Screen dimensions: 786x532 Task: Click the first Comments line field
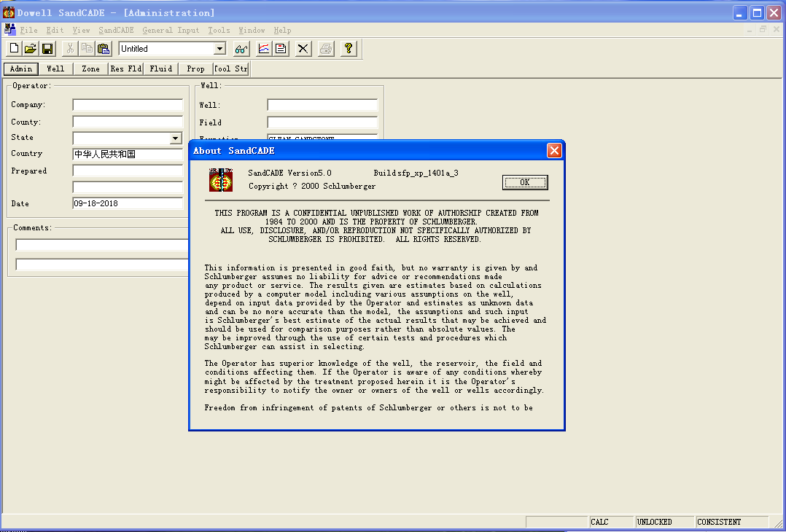(102, 244)
